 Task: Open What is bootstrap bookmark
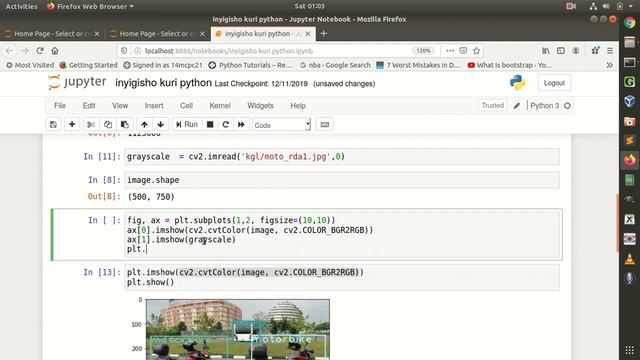[x=510, y=65]
